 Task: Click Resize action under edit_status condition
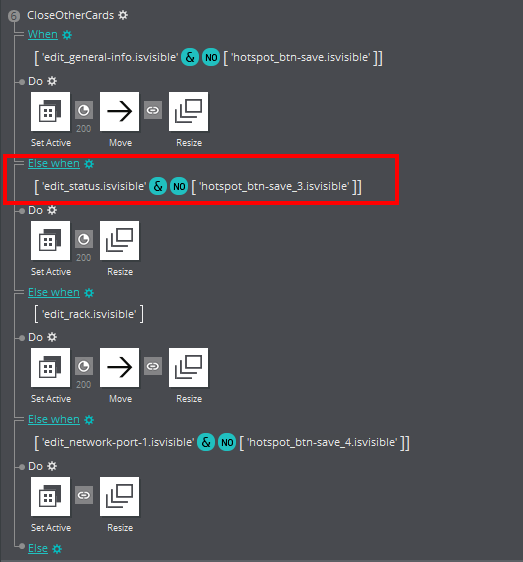(119, 240)
